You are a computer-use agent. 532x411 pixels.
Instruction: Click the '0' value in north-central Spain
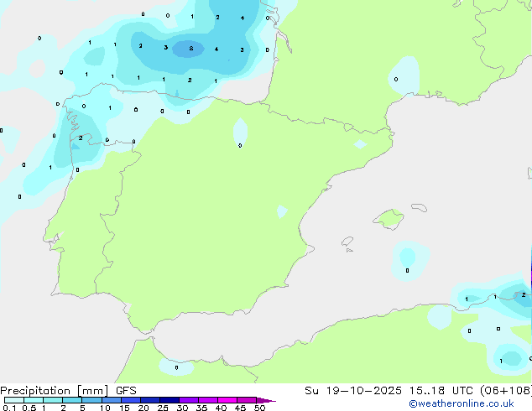click(x=240, y=146)
